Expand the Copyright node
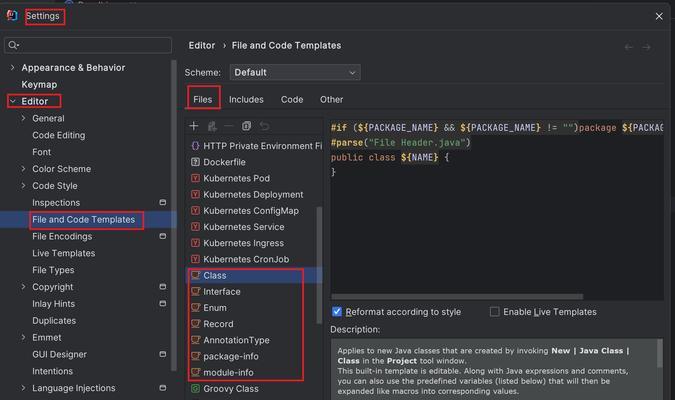675x400 pixels. (23, 287)
